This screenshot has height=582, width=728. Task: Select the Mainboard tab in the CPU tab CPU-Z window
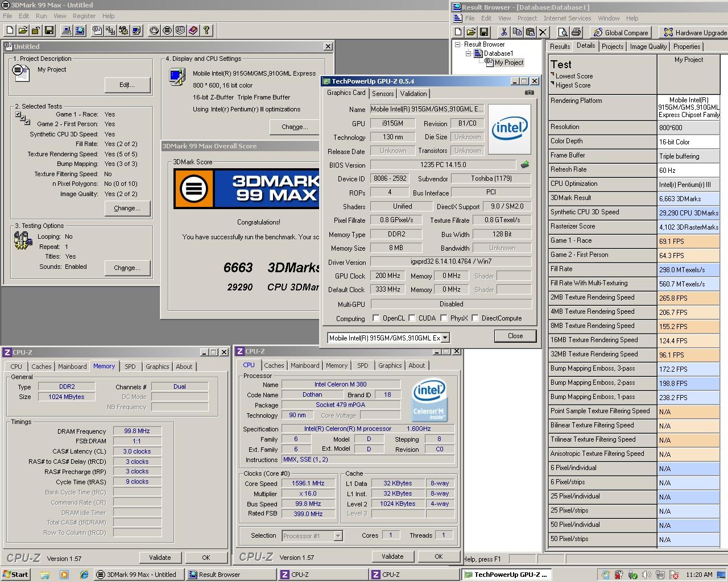pyautogui.click(x=305, y=365)
